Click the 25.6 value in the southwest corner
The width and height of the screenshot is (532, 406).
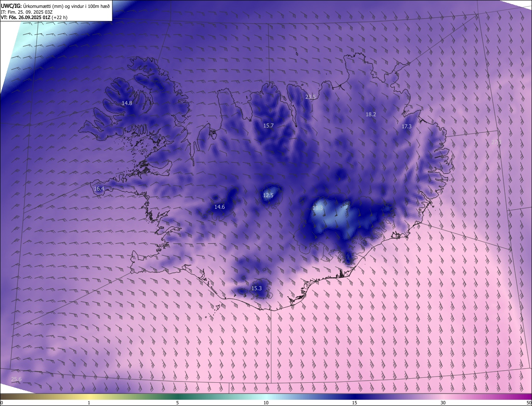point(16,379)
